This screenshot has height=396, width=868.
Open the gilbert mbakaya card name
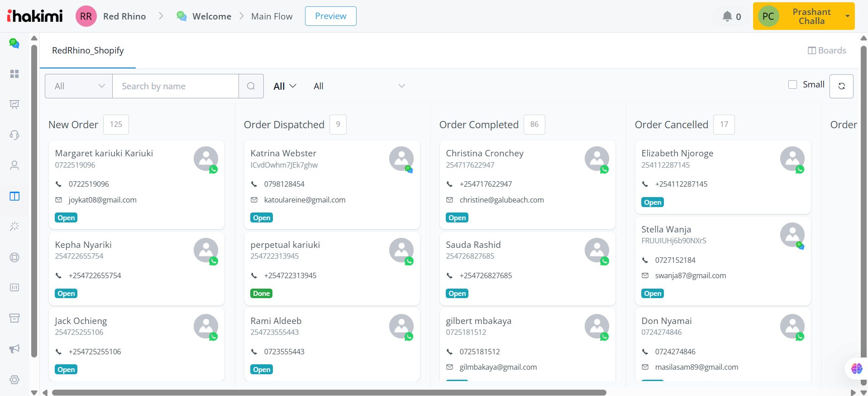pyautogui.click(x=478, y=321)
